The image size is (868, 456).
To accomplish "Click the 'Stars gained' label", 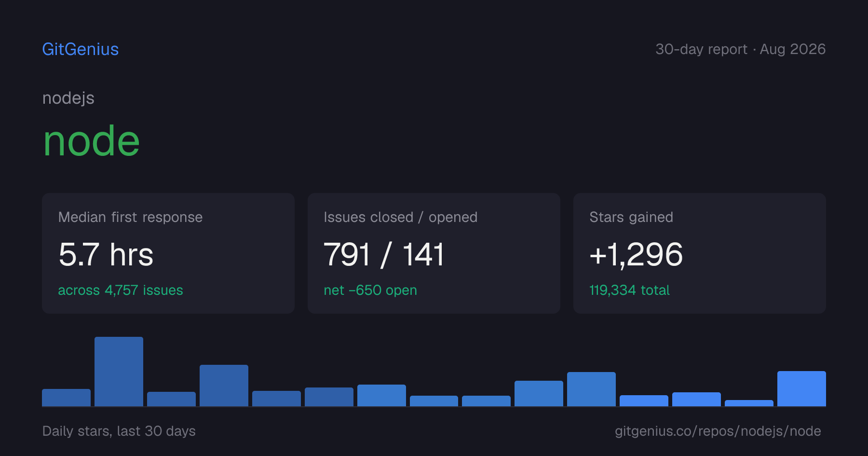I will click(x=631, y=217).
